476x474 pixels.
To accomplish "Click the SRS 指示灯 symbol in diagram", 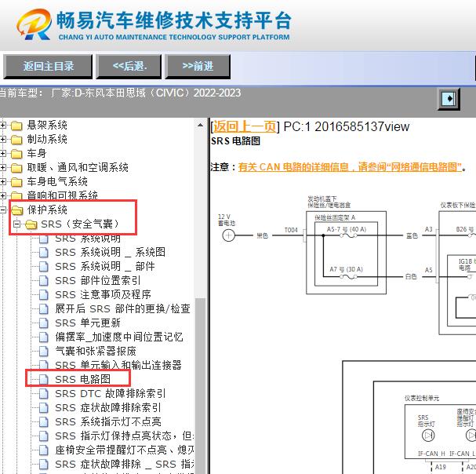I will (428, 436).
